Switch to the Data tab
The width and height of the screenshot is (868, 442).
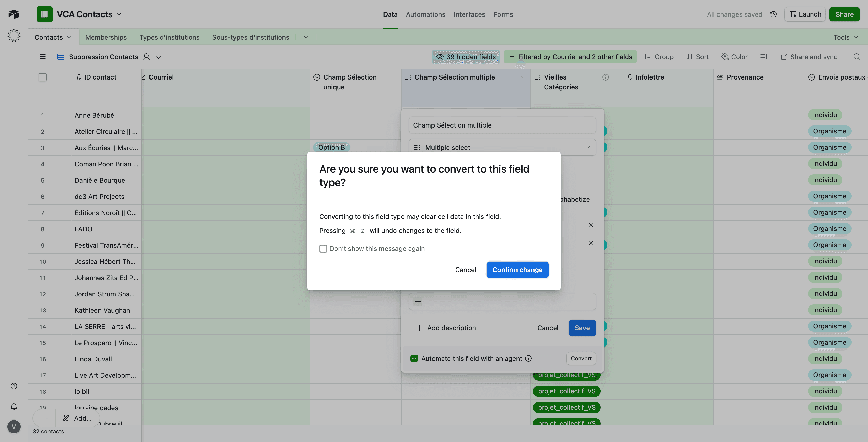coord(390,14)
